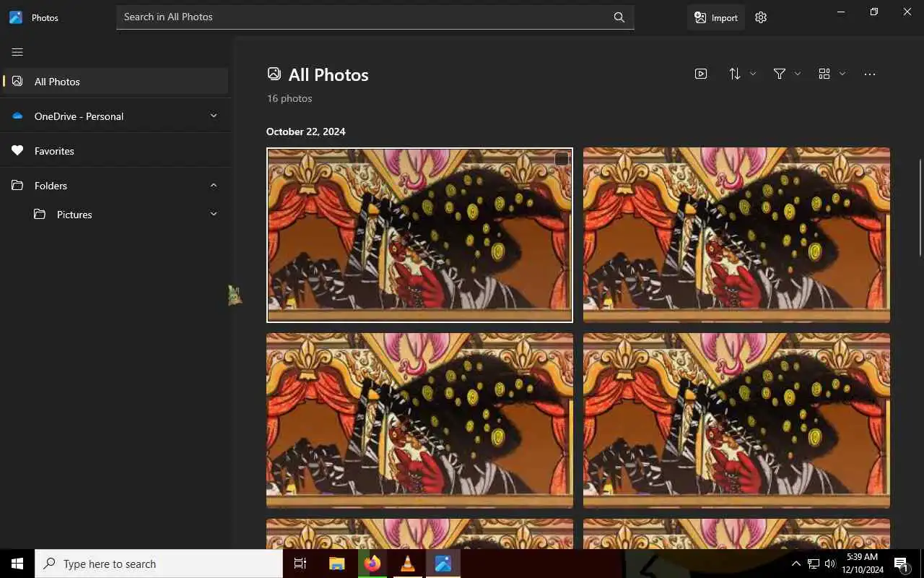924x578 pixels.
Task: Click the 16 photos count label
Action: click(289, 98)
